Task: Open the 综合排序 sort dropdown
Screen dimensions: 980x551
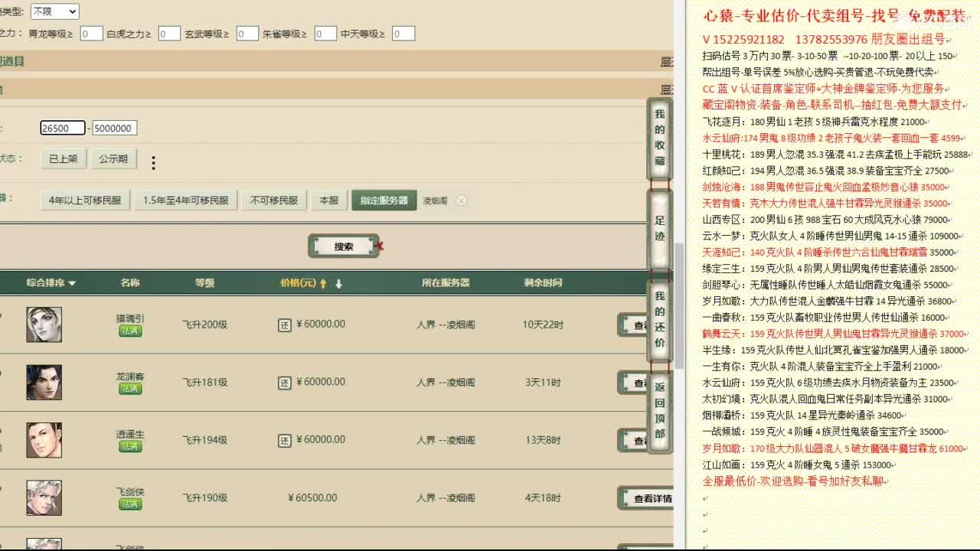Action: coord(51,282)
